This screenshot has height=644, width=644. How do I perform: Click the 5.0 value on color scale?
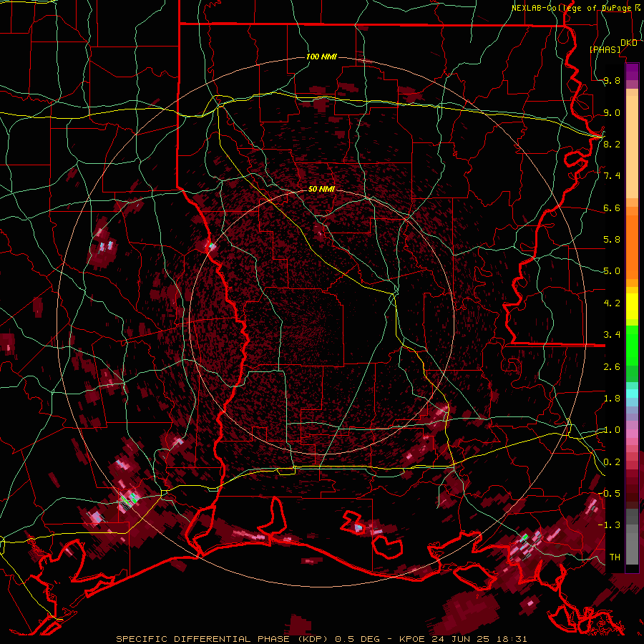[x=612, y=271]
